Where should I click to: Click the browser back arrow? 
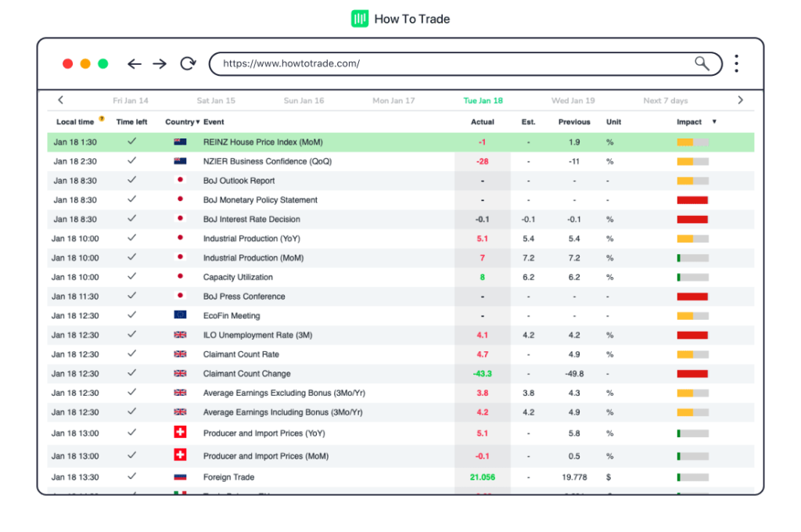[x=135, y=64]
